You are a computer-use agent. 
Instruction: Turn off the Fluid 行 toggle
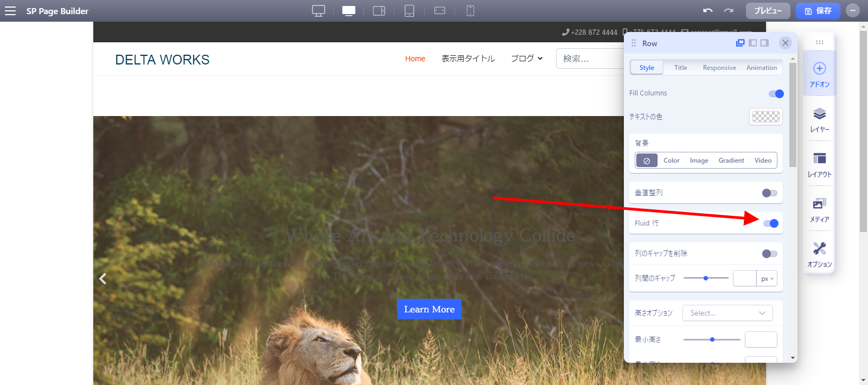click(x=770, y=223)
